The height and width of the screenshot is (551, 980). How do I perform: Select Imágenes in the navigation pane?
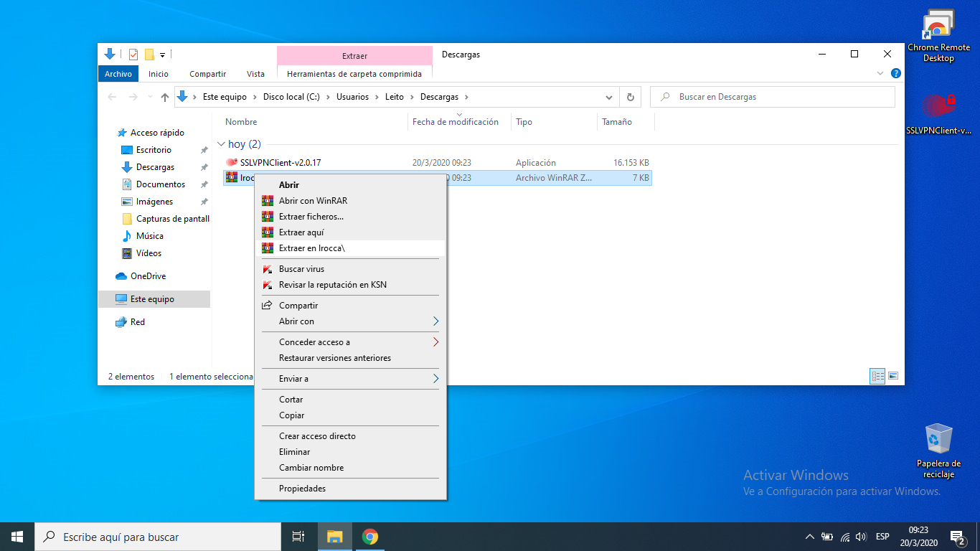[154, 202]
